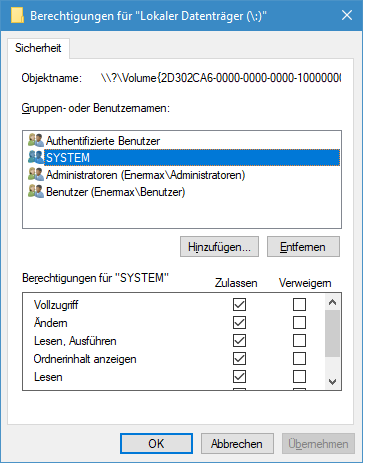Select Benutzer (Enermax\Benutzer) entry

click(182, 192)
